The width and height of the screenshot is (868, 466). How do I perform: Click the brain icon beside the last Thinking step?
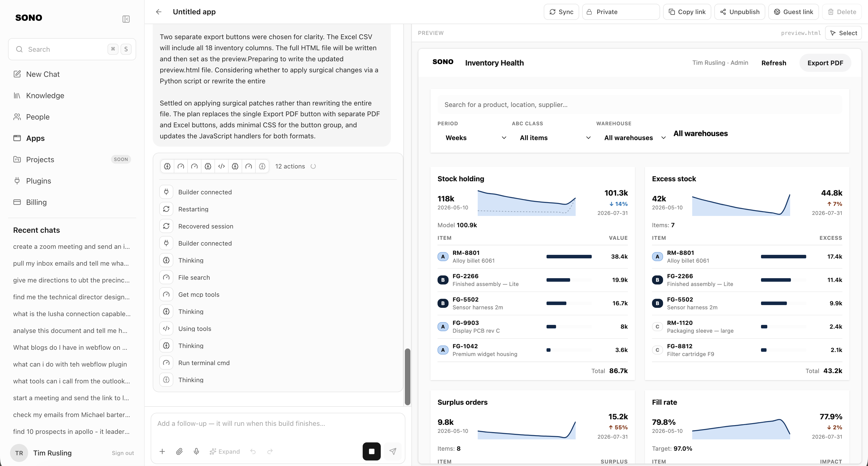(166, 380)
